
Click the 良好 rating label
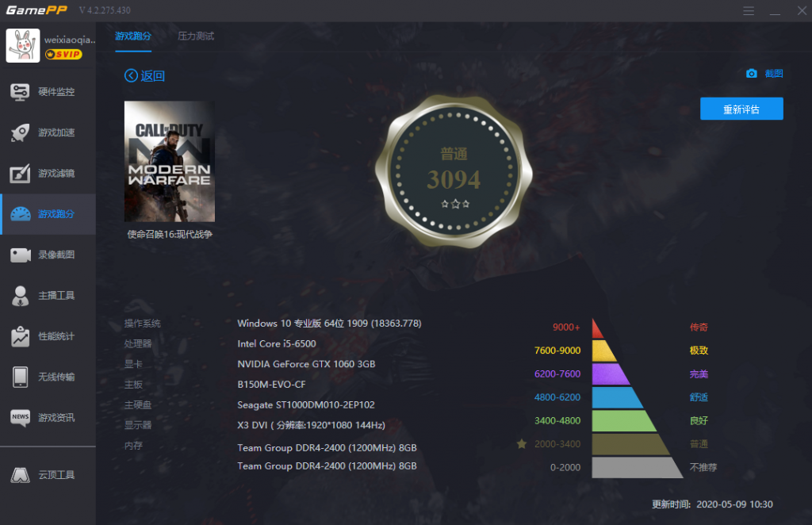(699, 420)
